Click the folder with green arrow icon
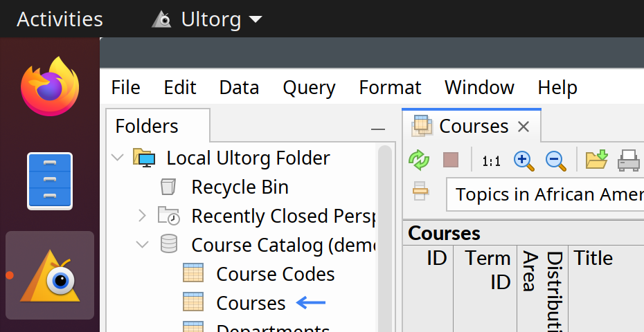This screenshot has width=644, height=332. [x=596, y=160]
